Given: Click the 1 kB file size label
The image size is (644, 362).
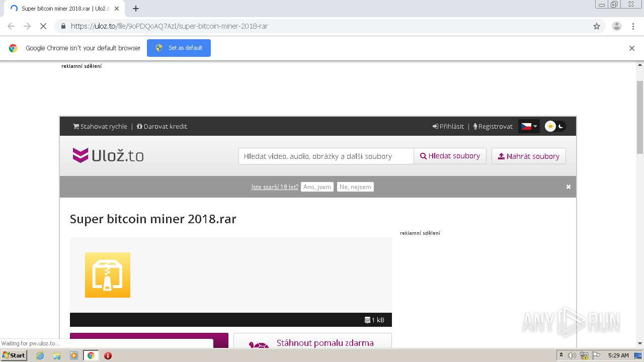Looking at the screenshot, I should 374,320.
